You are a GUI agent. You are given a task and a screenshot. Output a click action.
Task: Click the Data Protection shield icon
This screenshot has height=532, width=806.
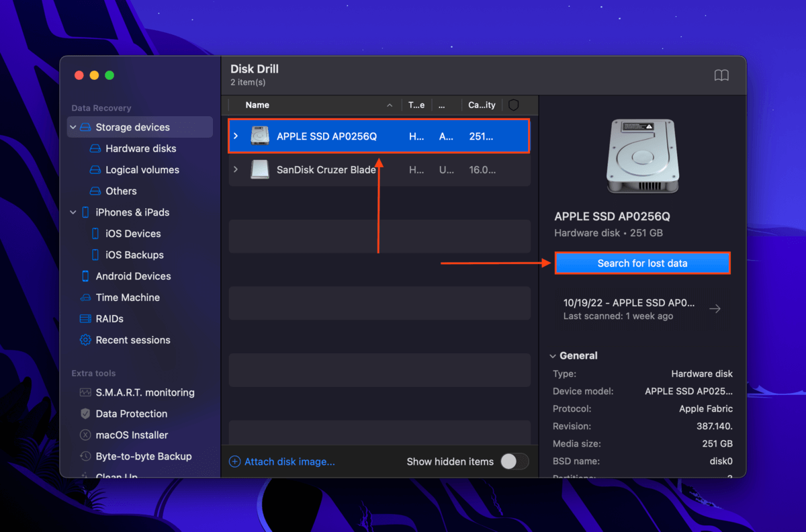(85, 414)
